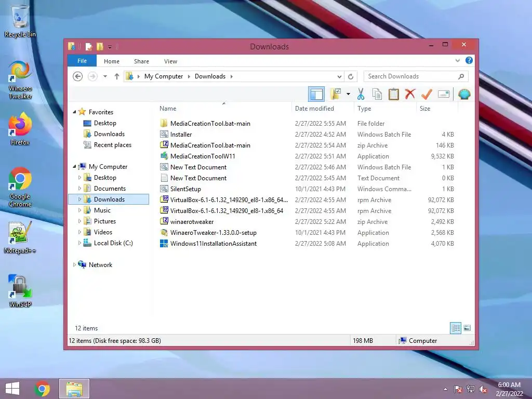Click My Computer in address breadcrumb
Viewport: 532px width, 399px height.
[164, 76]
